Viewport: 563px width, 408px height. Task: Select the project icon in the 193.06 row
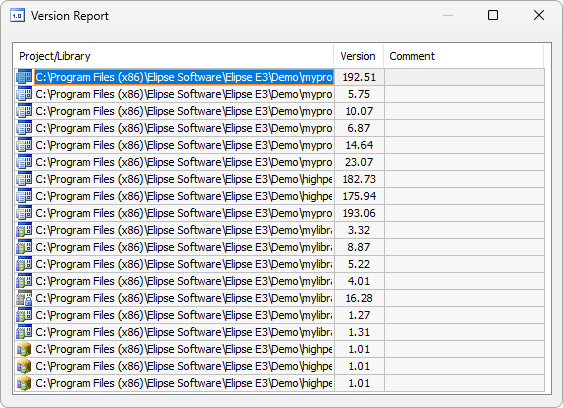click(x=24, y=213)
